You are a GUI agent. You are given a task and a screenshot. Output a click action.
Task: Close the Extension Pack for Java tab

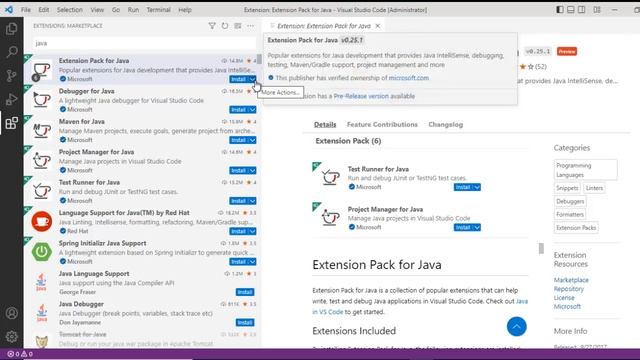pyautogui.click(x=378, y=26)
